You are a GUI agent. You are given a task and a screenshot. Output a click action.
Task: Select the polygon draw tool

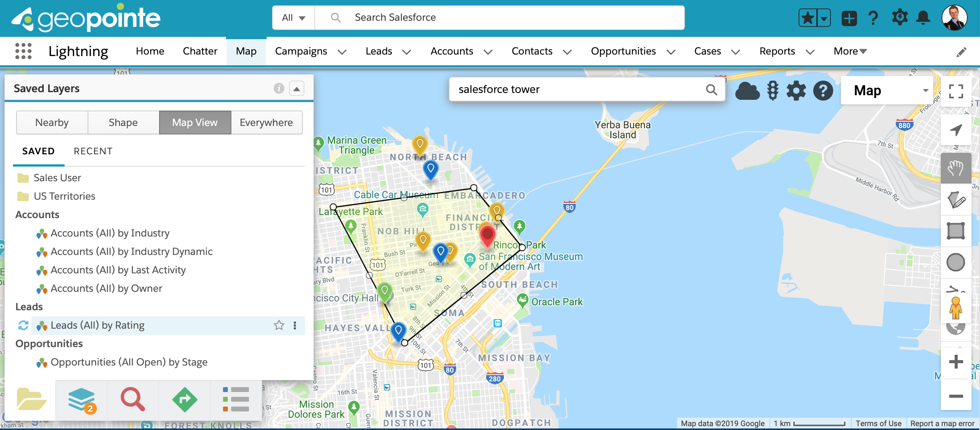[x=956, y=200]
